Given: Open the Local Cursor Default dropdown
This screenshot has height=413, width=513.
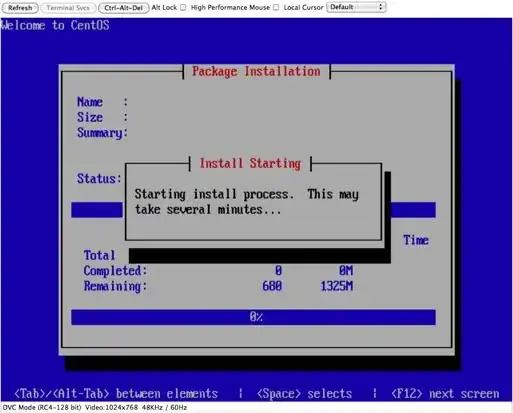Looking at the screenshot, I should click(x=356, y=7).
